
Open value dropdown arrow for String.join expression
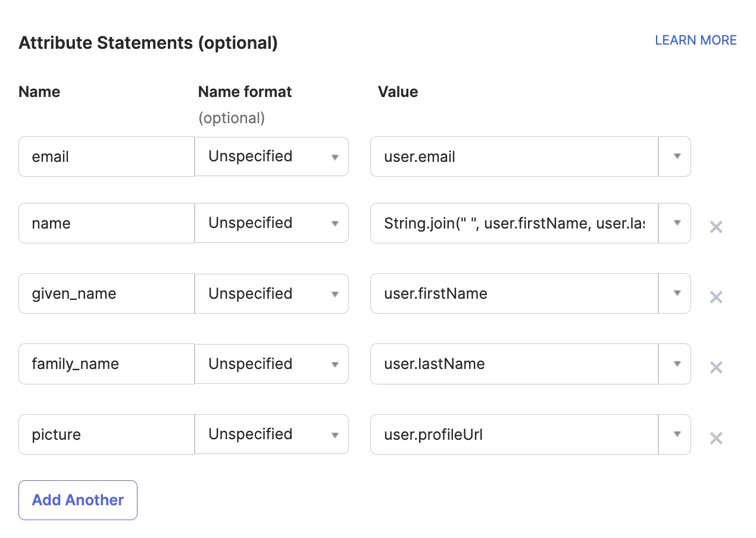(676, 223)
